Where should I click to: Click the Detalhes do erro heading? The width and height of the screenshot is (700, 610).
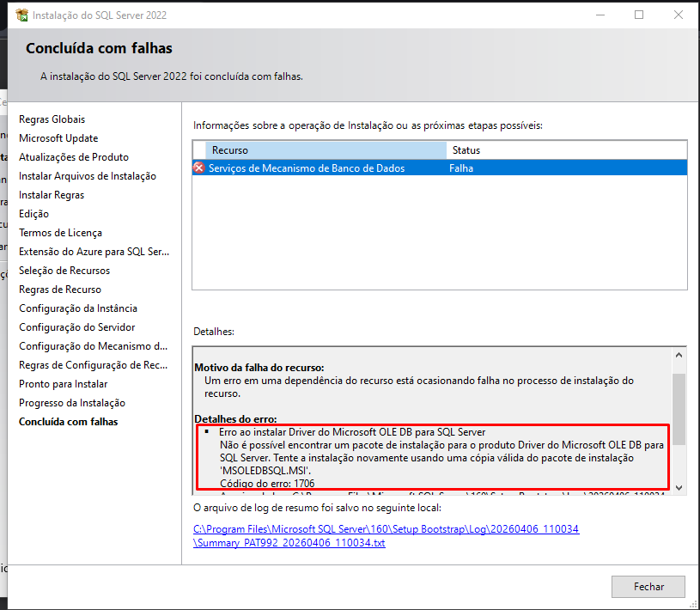pyautogui.click(x=235, y=419)
